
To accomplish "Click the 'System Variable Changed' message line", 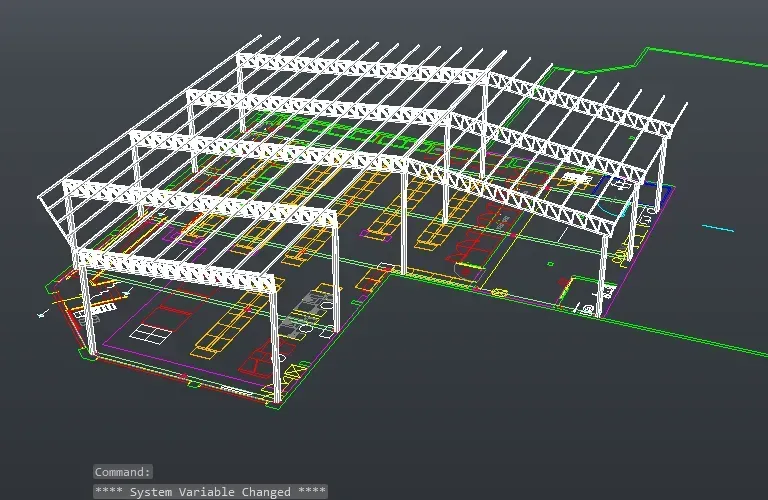I will [210, 491].
